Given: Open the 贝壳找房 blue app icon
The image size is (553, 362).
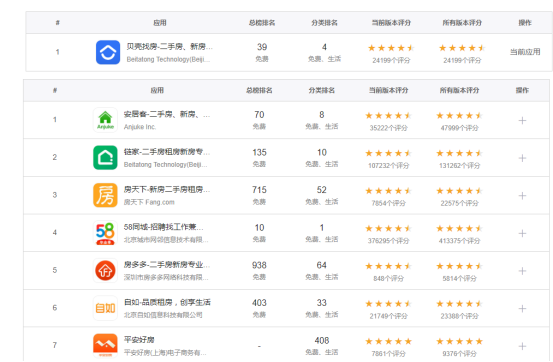Looking at the screenshot, I should click(x=108, y=52).
